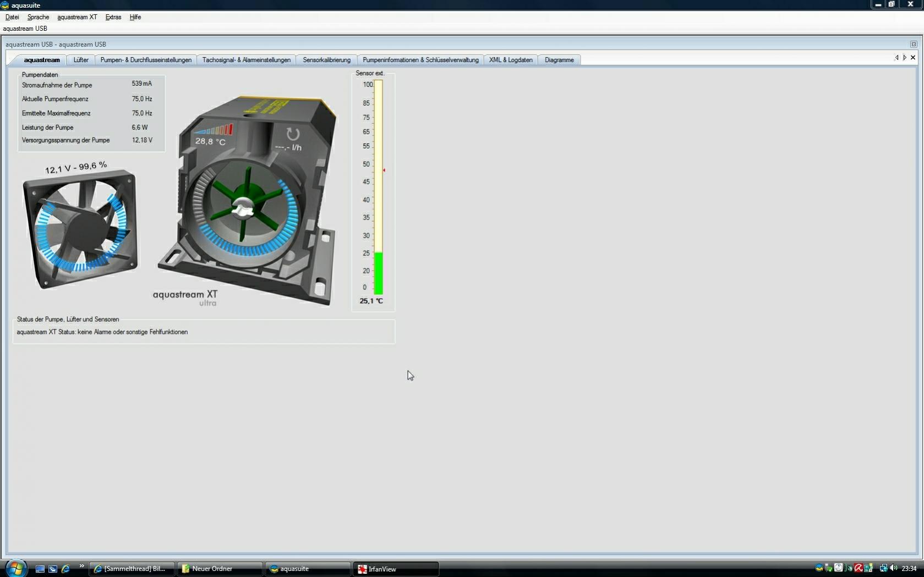Click aquastream USB toolbar label

tap(25, 29)
